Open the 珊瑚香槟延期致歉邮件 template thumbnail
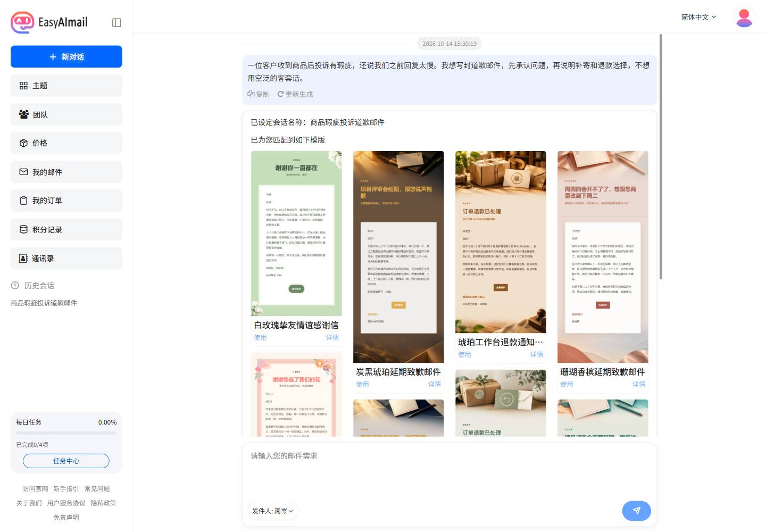Screen dimensions: 766x532 click(x=603, y=257)
